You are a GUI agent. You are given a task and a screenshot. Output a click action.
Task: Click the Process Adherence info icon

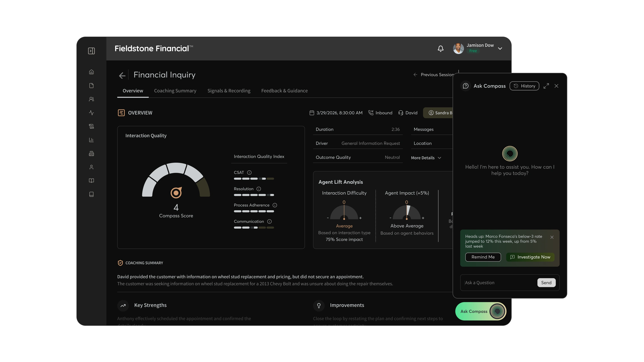click(275, 205)
